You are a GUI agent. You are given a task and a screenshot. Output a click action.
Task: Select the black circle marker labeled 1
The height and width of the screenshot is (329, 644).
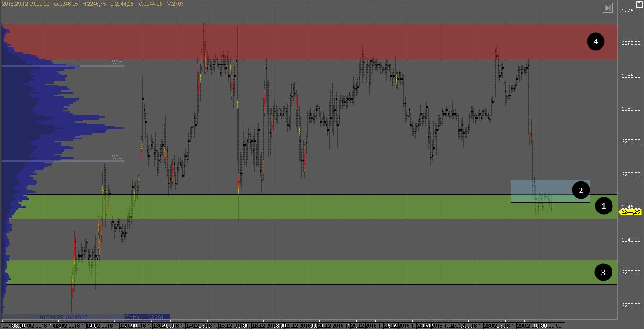tap(604, 206)
